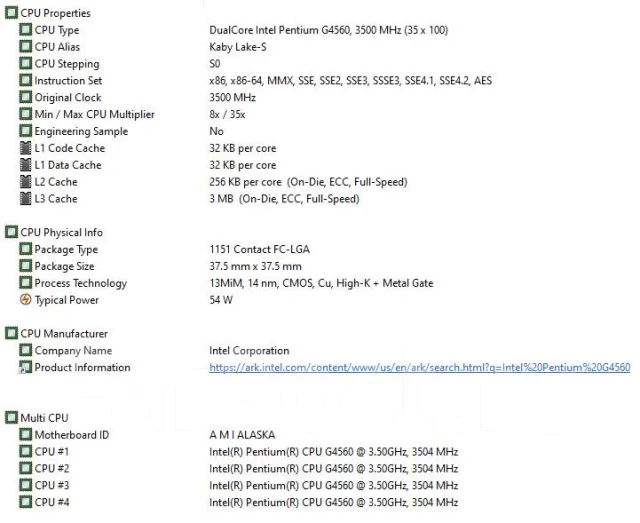Click the L1 Code Cache chip icon

pos(25,148)
